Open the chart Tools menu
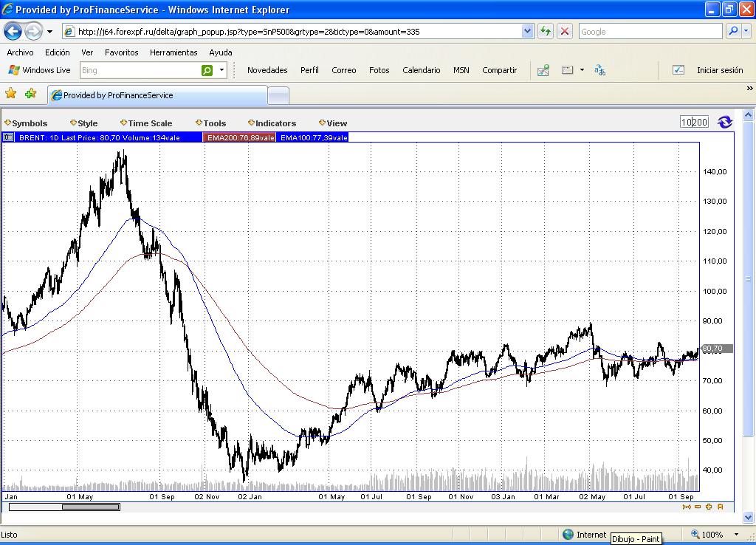The image size is (756, 545). pos(210,123)
